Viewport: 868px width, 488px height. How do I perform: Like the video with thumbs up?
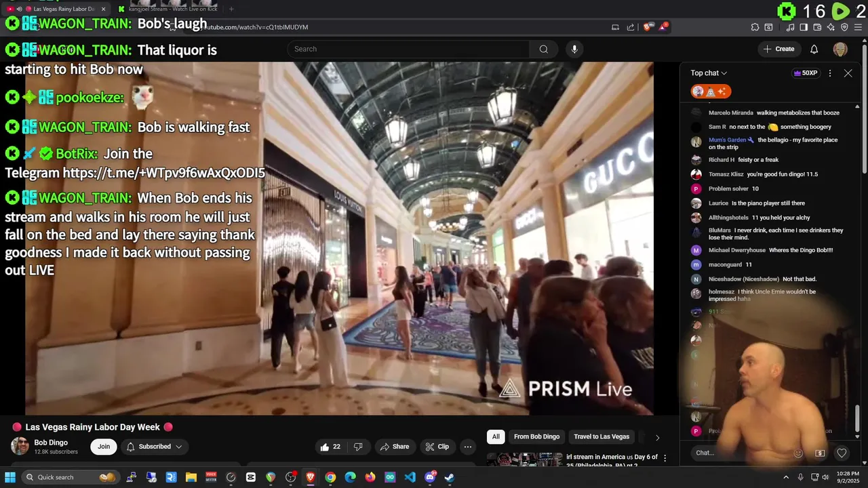point(330,447)
